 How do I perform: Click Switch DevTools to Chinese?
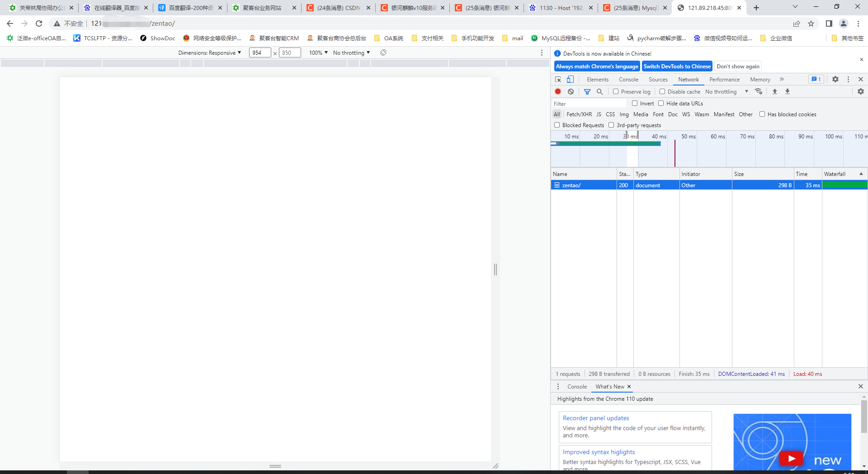677,66
